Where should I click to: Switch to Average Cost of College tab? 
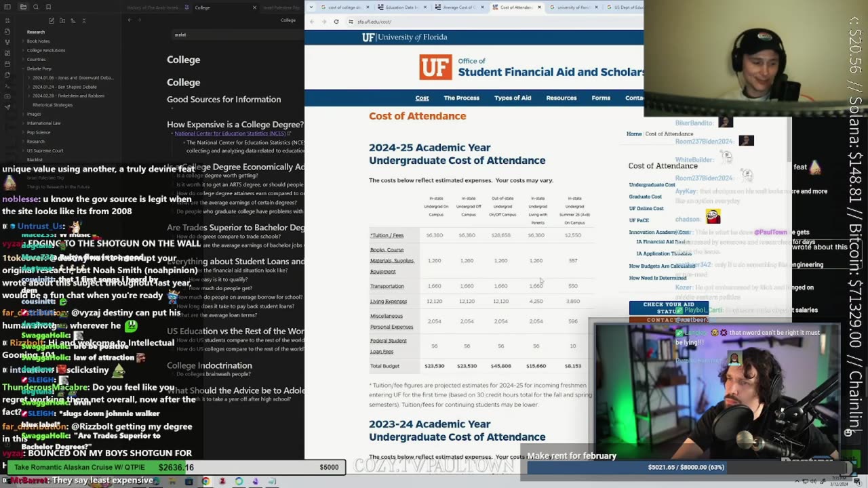[458, 7]
